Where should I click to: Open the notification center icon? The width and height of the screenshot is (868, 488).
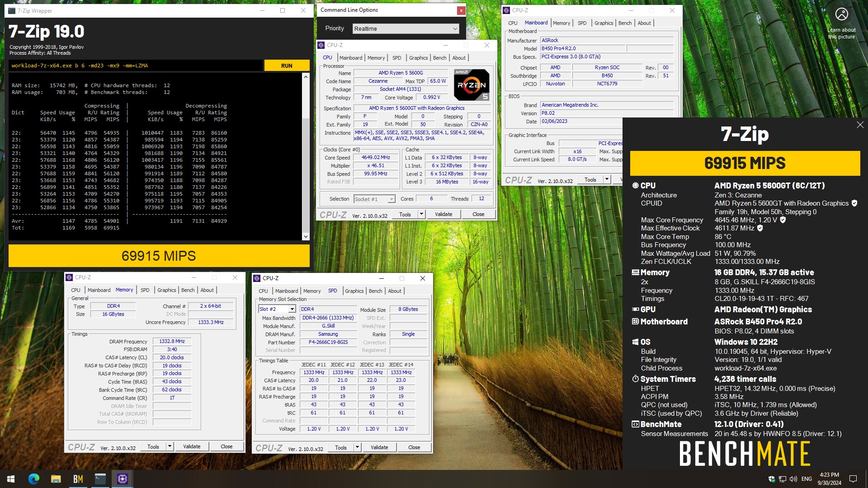pyautogui.click(x=853, y=479)
